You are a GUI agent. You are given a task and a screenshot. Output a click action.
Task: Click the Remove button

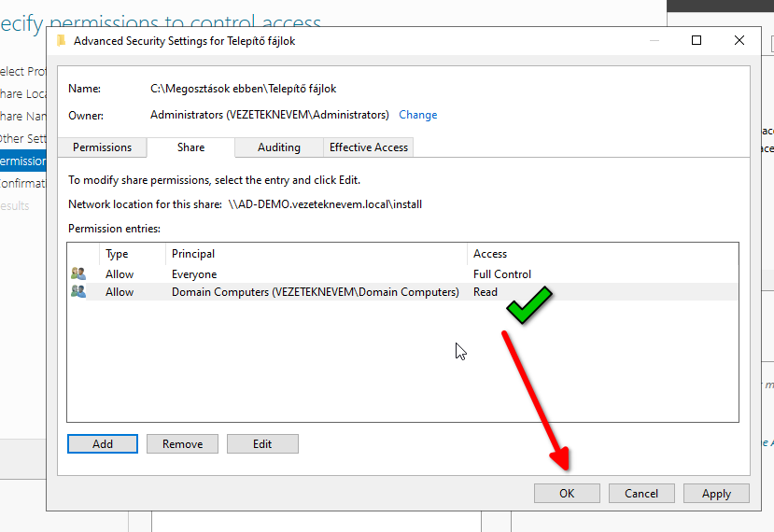(182, 444)
